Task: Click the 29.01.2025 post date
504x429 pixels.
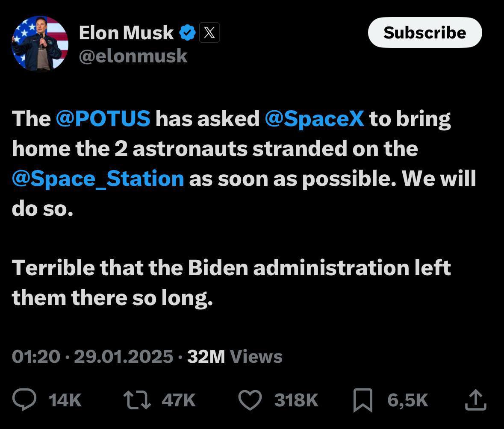Action: 124,356
